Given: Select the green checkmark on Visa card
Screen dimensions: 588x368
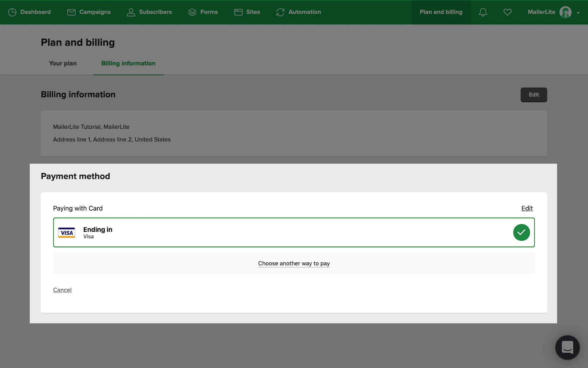Looking at the screenshot, I should coord(521,232).
